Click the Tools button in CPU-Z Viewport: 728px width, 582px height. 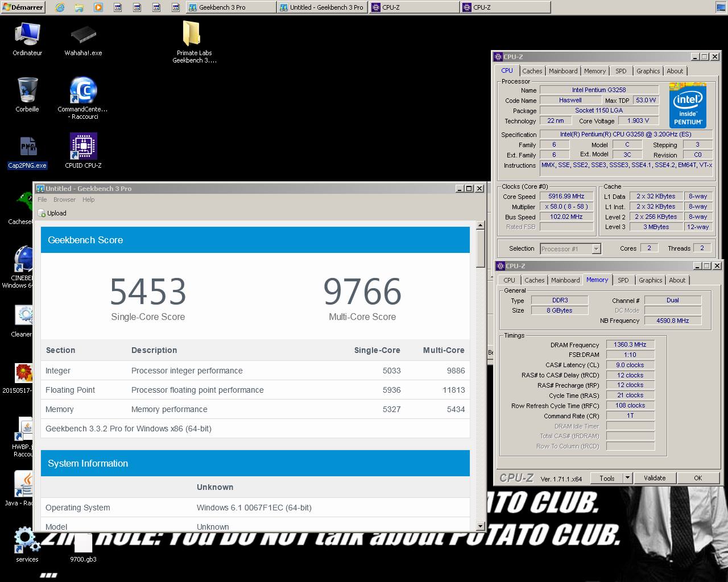click(607, 478)
